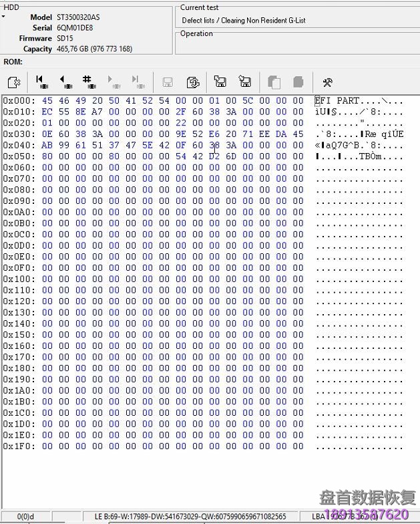The width and height of the screenshot is (420, 524).
Task: Go to previous sector arrow icon
Action: coord(65,82)
